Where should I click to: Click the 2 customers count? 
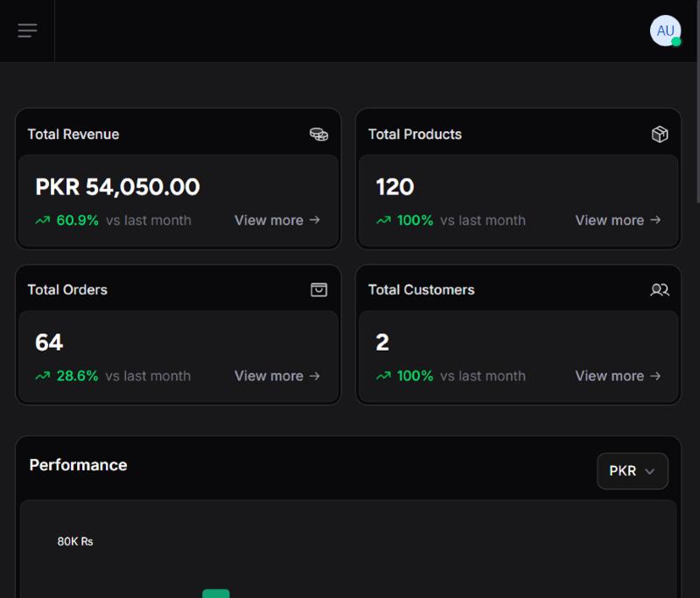click(x=382, y=343)
